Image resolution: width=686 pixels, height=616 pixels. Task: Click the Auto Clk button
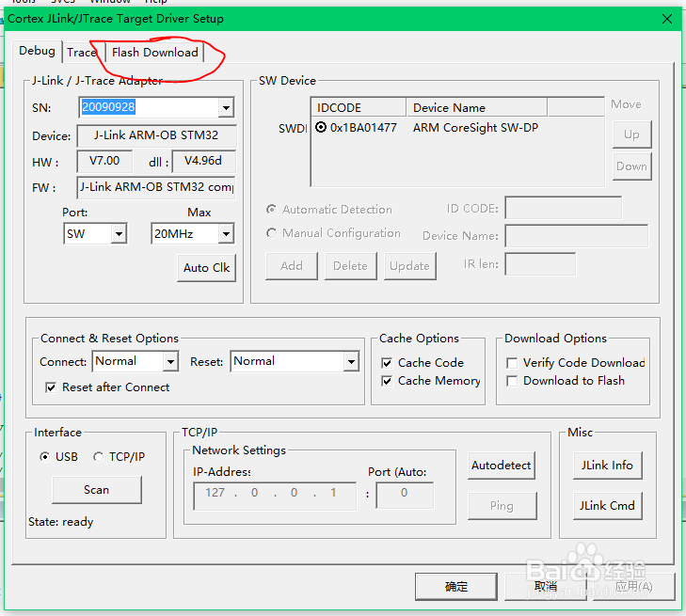206,267
